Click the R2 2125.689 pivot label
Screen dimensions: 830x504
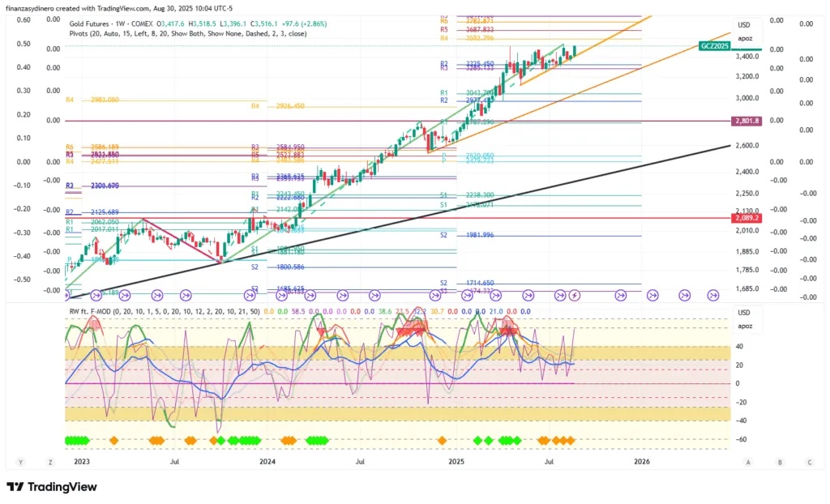coord(92,211)
